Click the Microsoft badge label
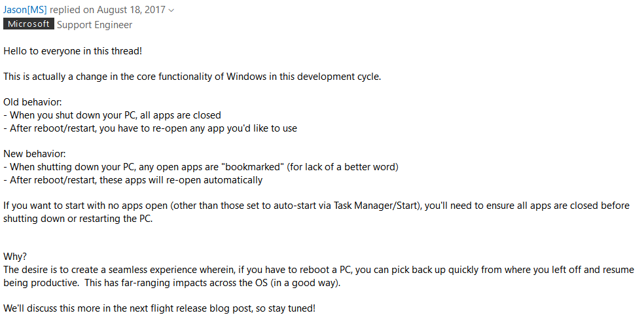 [x=29, y=24]
